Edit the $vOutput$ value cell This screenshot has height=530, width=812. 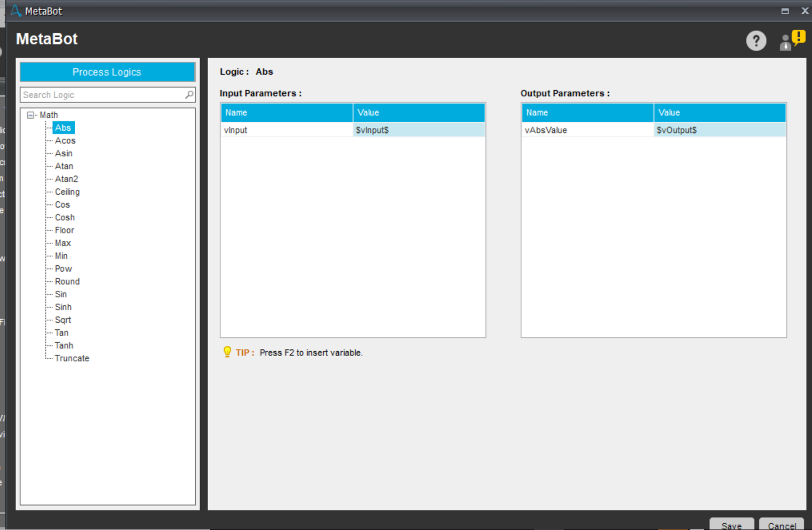click(720, 130)
